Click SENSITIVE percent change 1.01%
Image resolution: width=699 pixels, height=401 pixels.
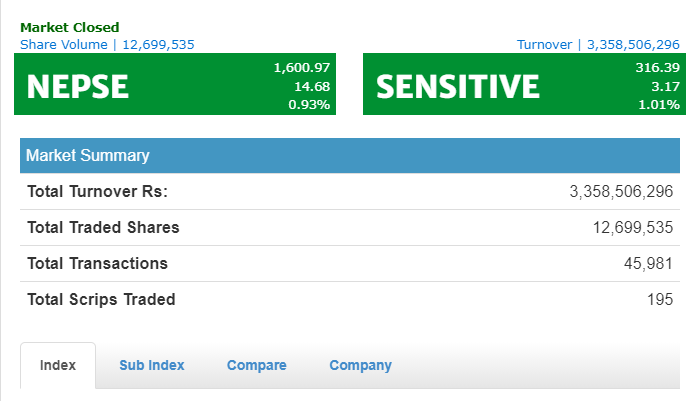click(x=659, y=104)
